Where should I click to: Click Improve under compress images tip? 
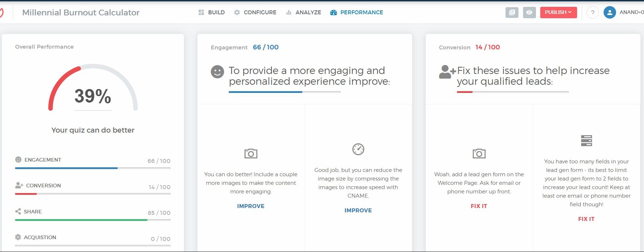358,211
